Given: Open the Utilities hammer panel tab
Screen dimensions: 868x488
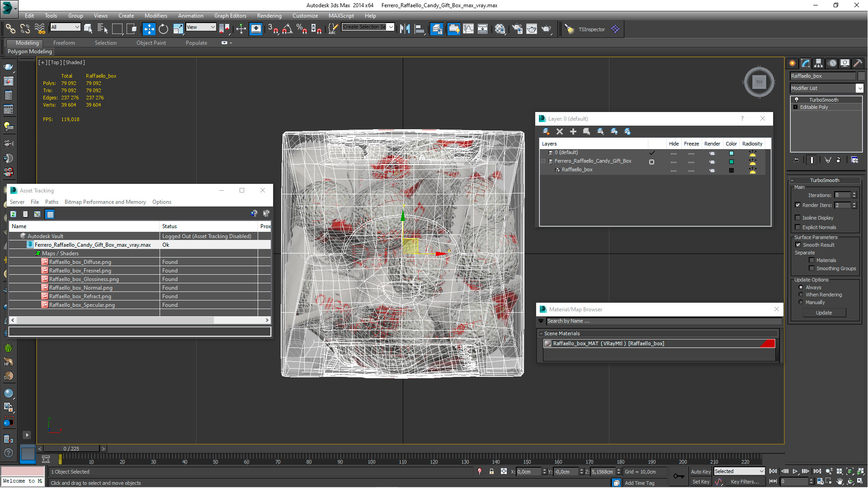Looking at the screenshot, I should click(858, 63).
